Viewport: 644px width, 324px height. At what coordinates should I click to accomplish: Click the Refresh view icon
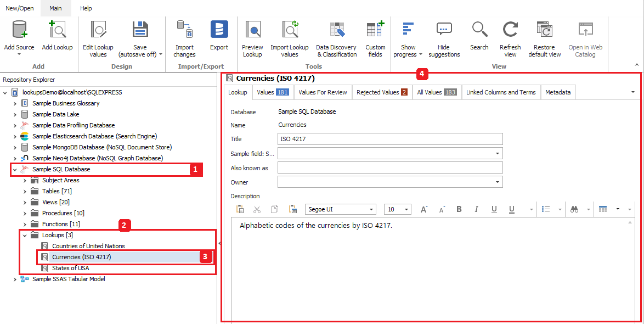click(510, 30)
